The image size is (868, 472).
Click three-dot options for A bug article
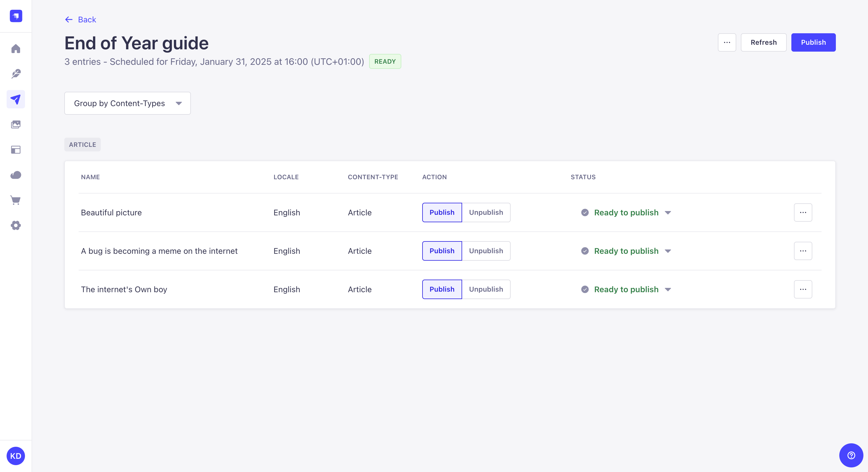[803, 251]
